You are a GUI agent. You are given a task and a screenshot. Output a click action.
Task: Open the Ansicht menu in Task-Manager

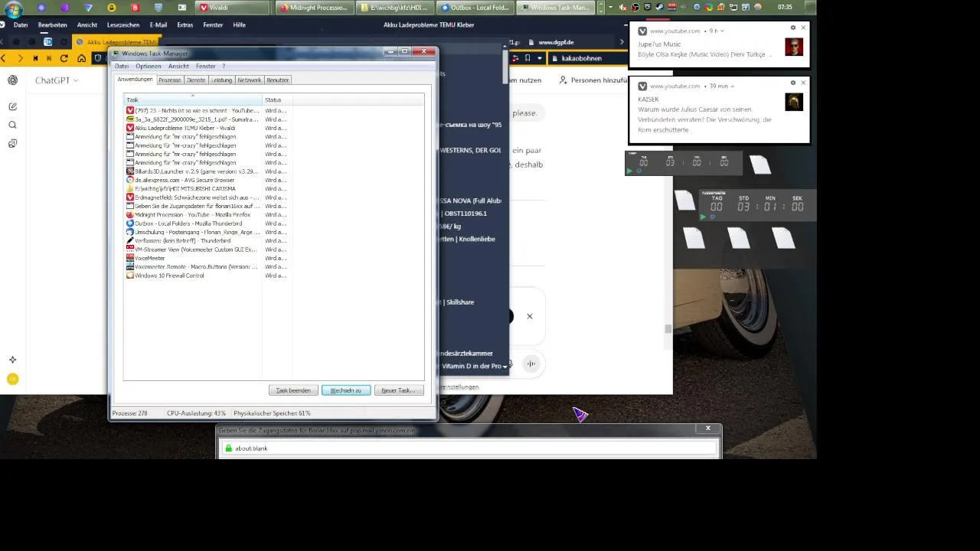coord(178,67)
